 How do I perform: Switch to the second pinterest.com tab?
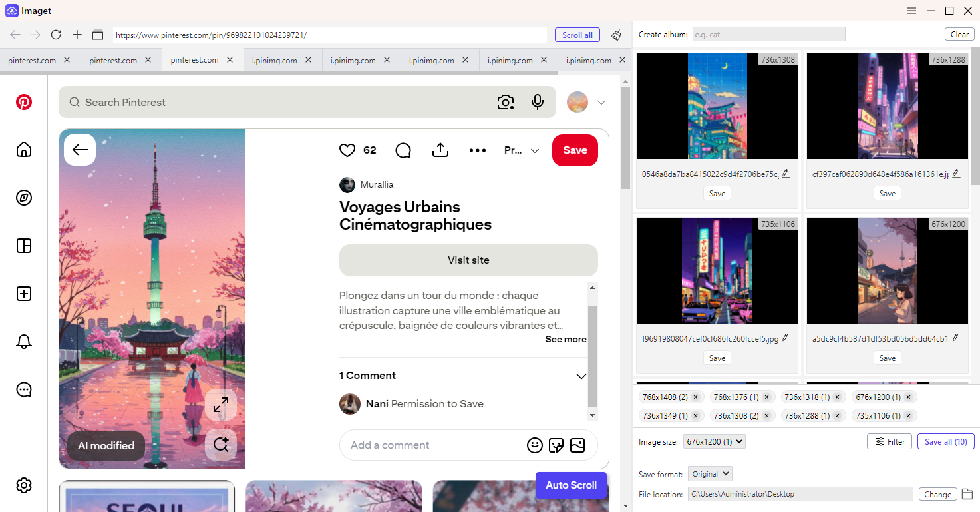pyautogui.click(x=121, y=60)
